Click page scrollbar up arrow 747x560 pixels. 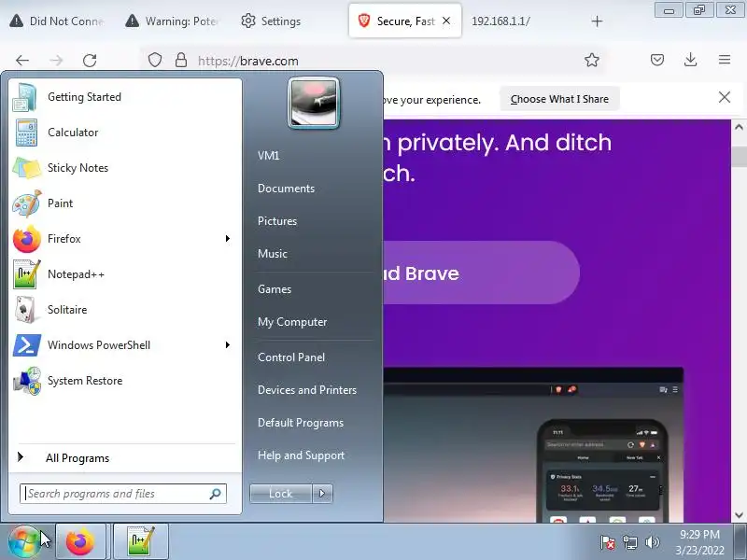coord(739,127)
